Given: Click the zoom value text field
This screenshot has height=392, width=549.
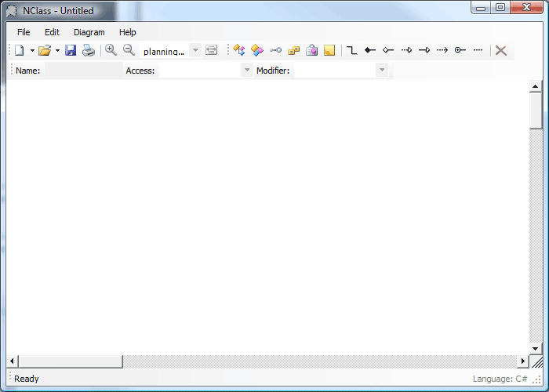Looking at the screenshot, I should point(164,51).
